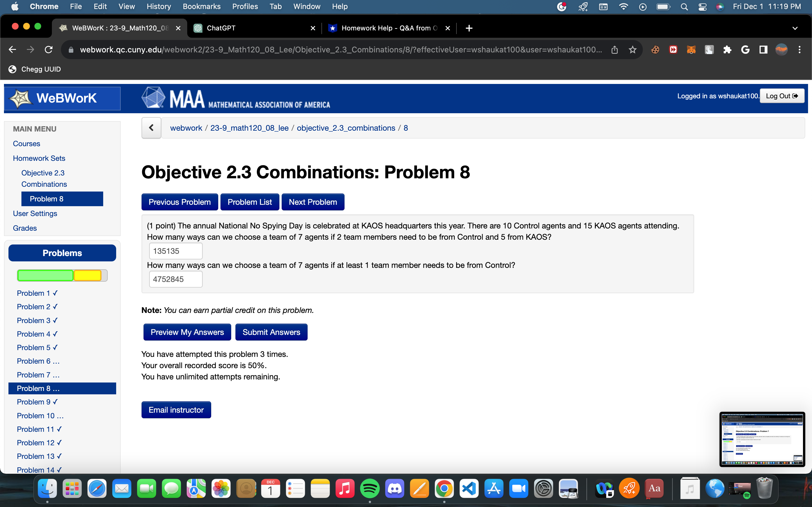Open Spotify from the Dock
This screenshot has height=507, width=812.
pos(370,488)
